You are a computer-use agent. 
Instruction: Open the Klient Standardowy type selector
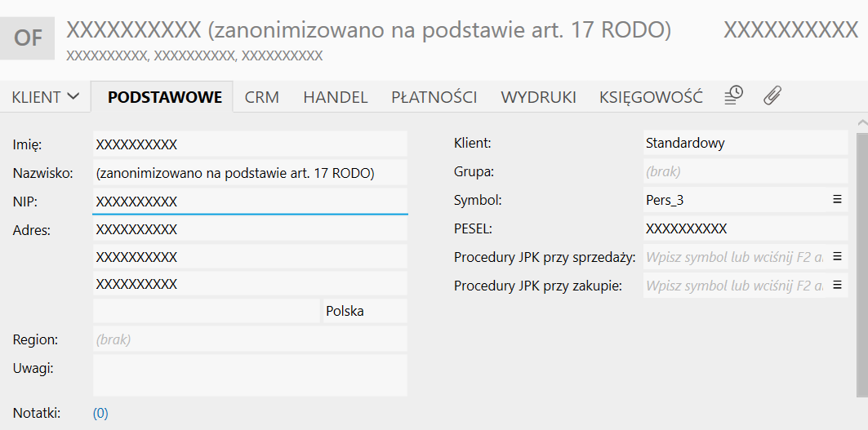point(745,143)
